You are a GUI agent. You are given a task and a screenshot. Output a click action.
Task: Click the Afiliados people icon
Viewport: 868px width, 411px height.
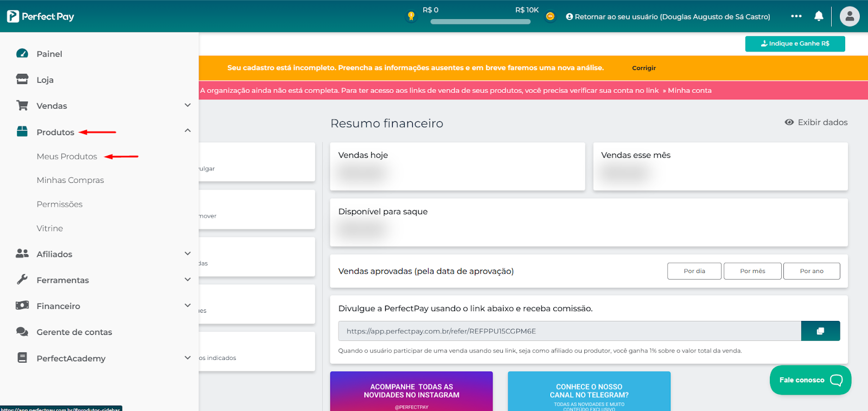click(22, 254)
